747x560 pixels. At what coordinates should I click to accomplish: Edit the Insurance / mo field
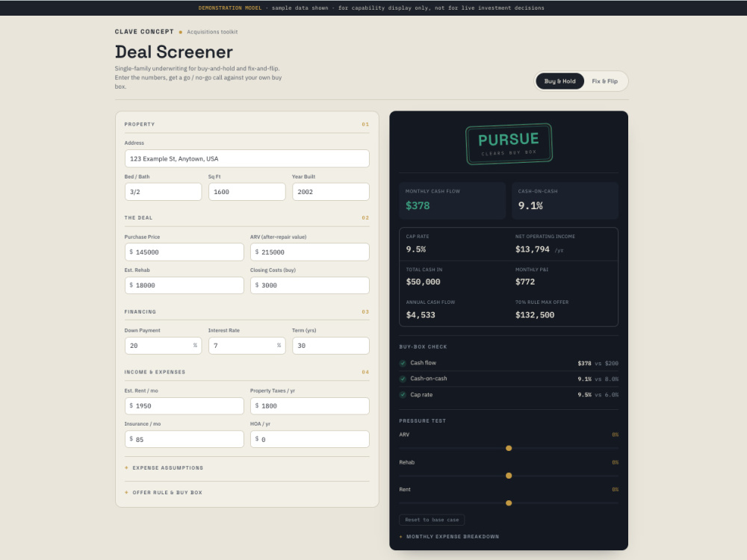[x=184, y=439]
